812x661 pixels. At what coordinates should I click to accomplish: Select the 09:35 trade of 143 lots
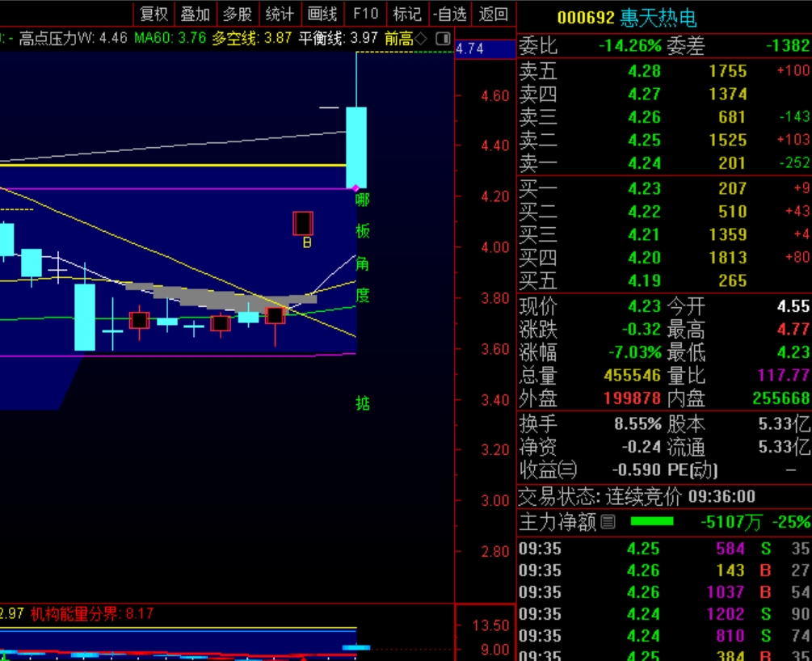[x=664, y=570]
